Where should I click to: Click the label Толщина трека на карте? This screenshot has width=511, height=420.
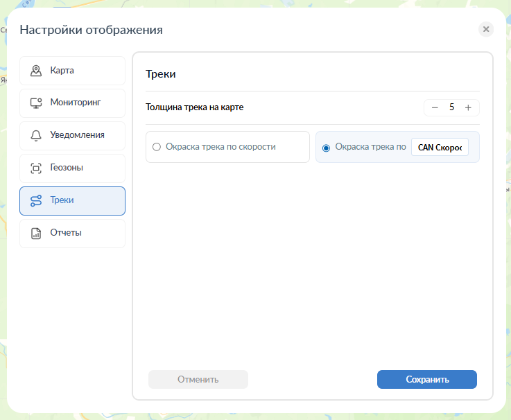195,107
